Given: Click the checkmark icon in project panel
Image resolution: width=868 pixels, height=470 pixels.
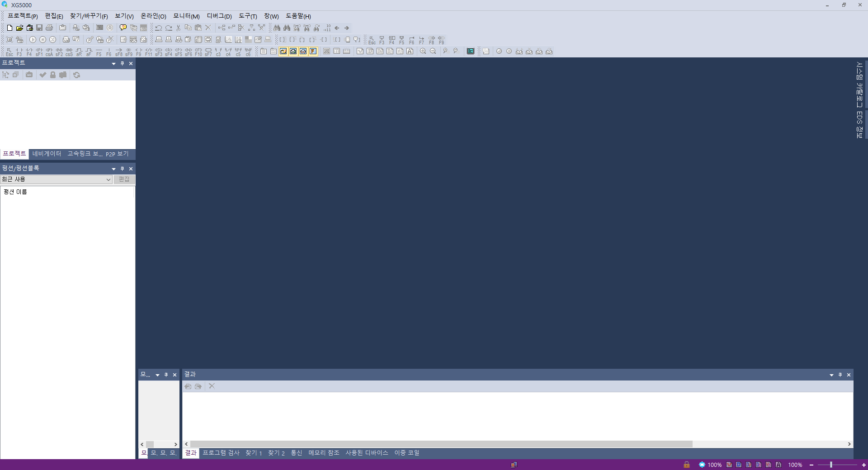Looking at the screenshot, I should [x=43, y=75].
